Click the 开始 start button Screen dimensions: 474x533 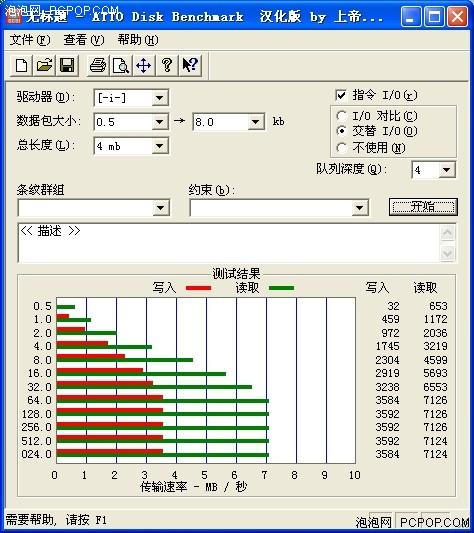click(423, 207)
